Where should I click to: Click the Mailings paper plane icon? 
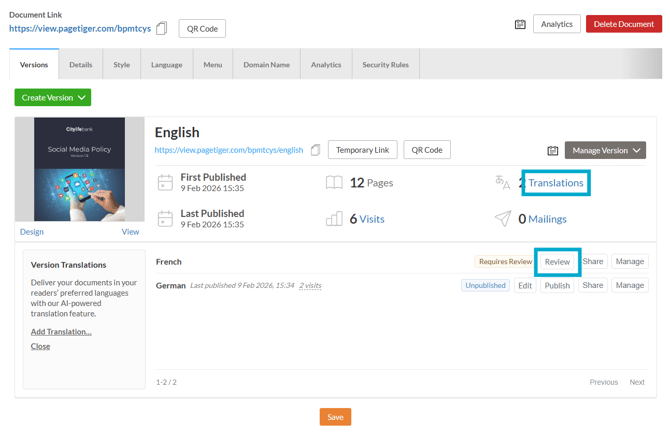[502, 218]
